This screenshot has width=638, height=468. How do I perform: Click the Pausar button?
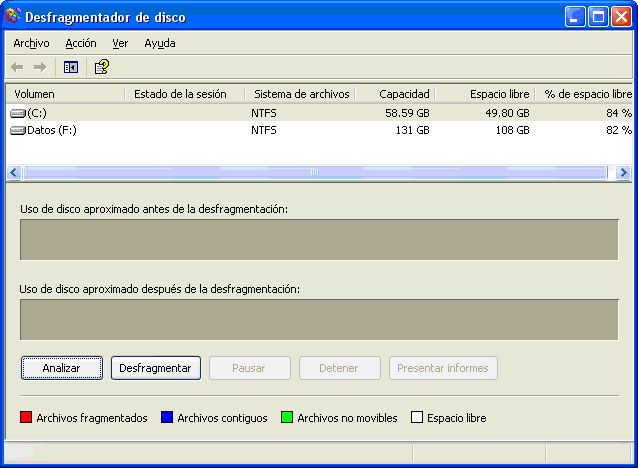(250, 368)
